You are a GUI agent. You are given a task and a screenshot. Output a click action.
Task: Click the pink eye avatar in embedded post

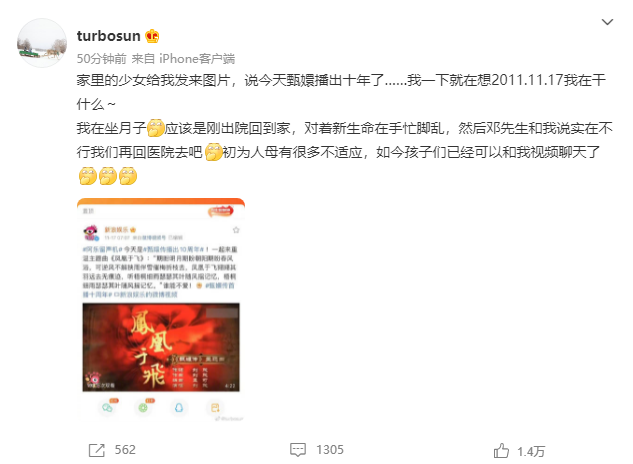click(x=91, y=232)
